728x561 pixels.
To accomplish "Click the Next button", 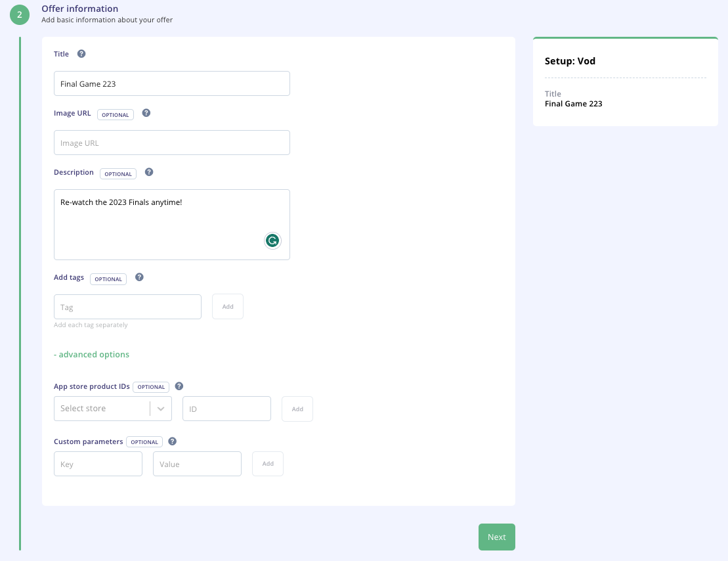I will coord(497,537).
